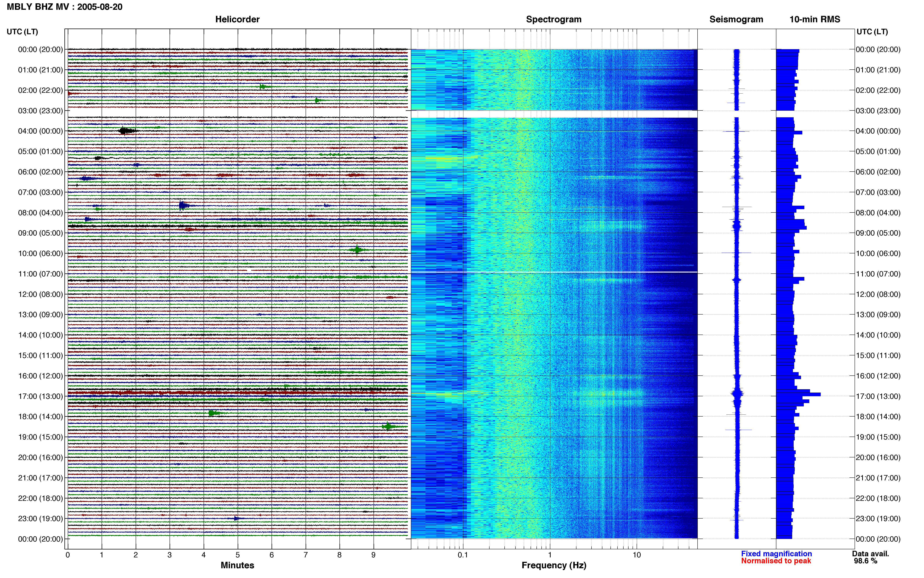This screenshot has height=578, width=924.
Task: Click the blue 'Fixed magnification' legend text
Action: pos(777,554)
